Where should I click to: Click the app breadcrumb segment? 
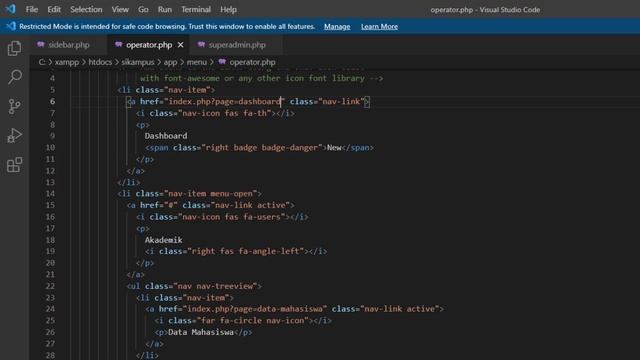tap(170, 62)
